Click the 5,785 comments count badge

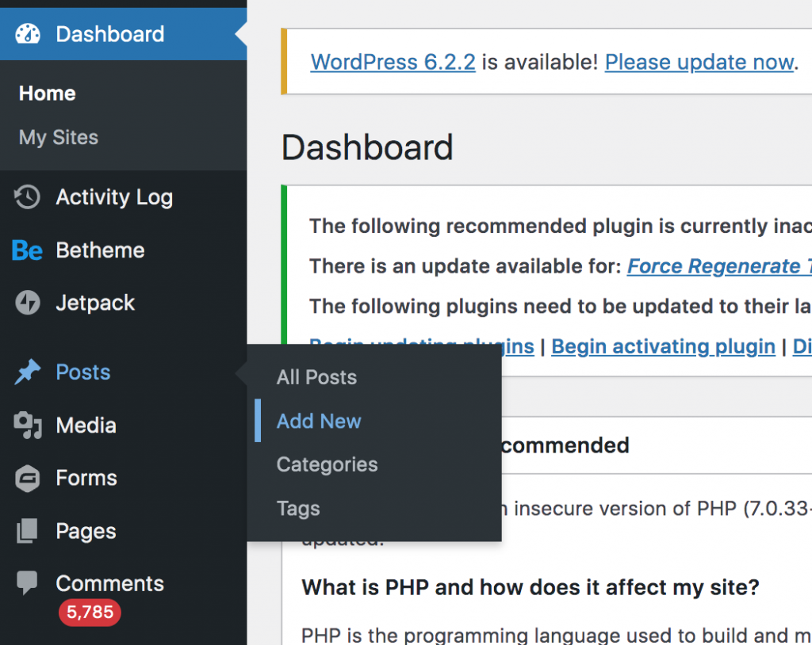[90, 613]
